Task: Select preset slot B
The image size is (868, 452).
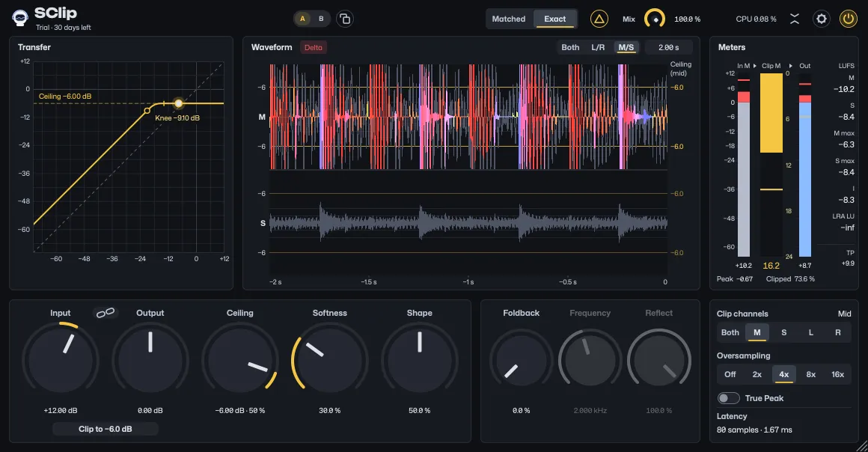Action: pos(321,19)
